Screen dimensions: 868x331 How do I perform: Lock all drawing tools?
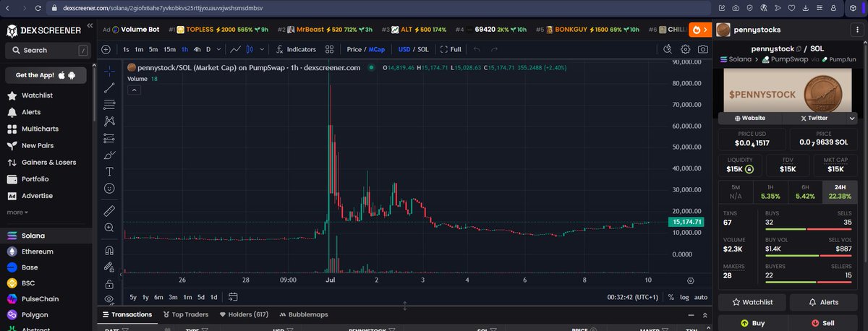pos(109,284)
